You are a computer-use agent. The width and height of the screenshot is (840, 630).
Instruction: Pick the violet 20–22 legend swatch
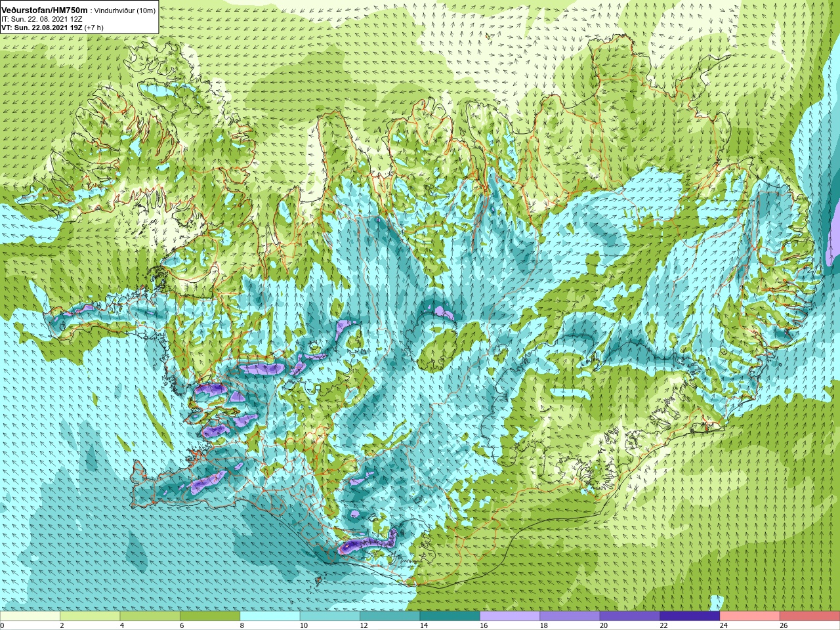click(630, 616)
